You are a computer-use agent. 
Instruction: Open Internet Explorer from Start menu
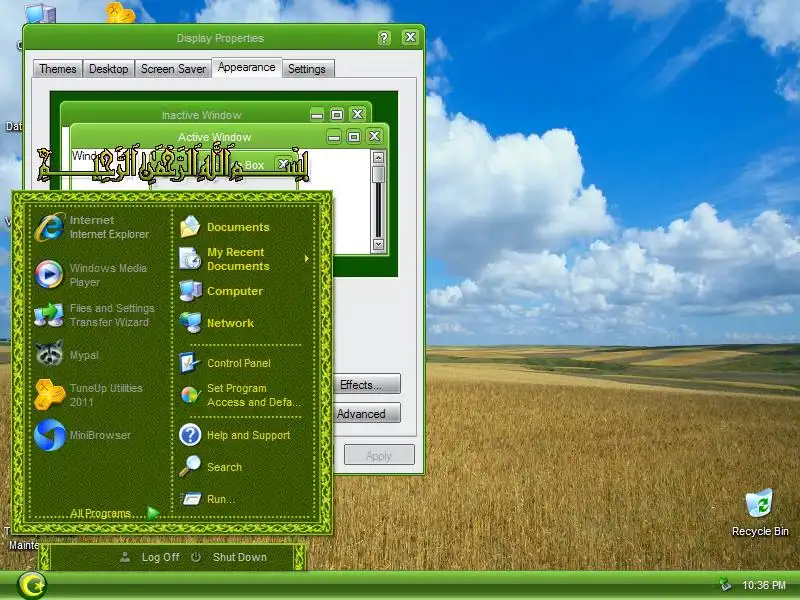point(94,227)
